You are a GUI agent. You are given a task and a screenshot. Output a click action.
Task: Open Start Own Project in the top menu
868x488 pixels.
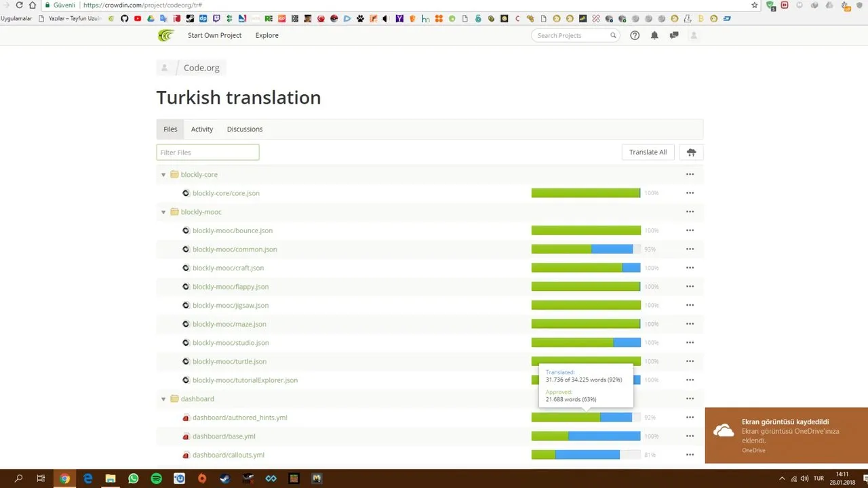tap(214, 35)
